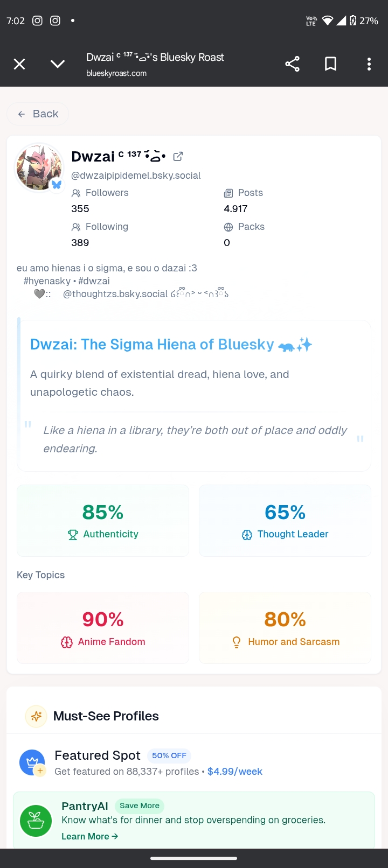Tap the Anime Fandom topic card

[103, 628]
